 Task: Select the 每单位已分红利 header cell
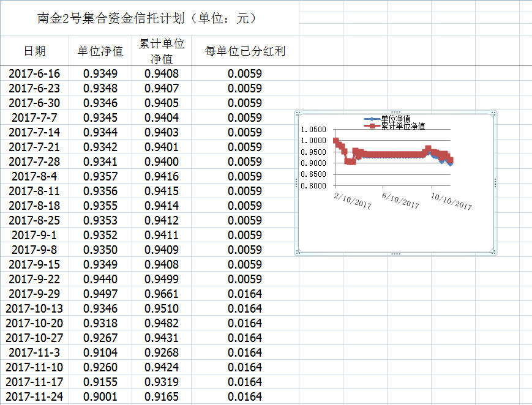pyautogui.click(x=245, y=51)
